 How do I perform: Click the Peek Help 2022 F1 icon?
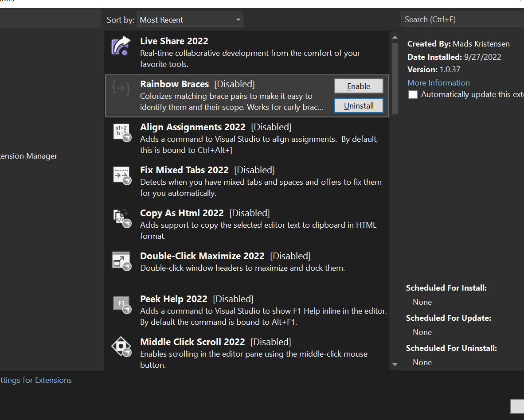pyautogui.click(x=122, y=304)
